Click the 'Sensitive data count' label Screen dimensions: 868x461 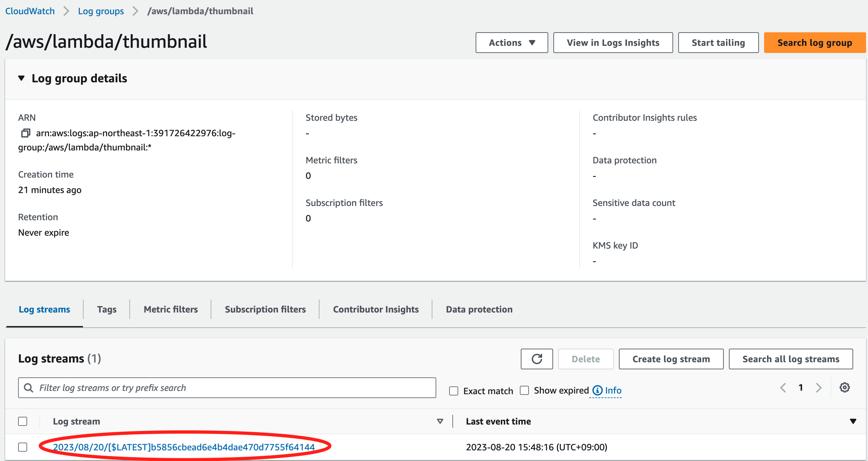point(633,203)
